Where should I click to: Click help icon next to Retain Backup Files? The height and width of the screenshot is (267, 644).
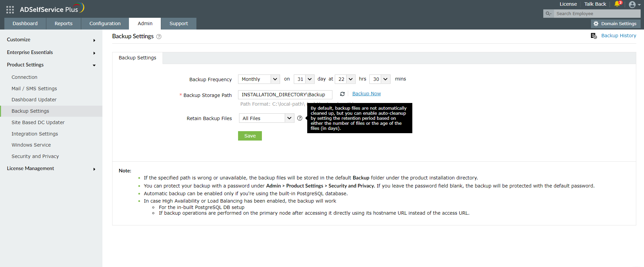tap(300, 118)
